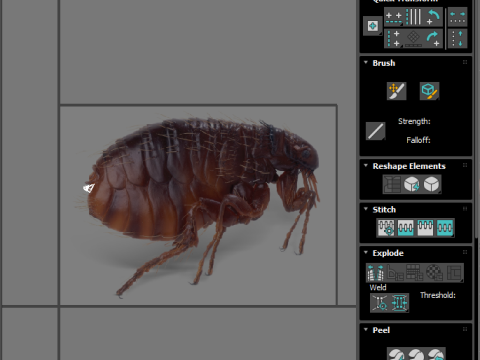Click the Set Pivot icon in Quick Transform
The height and width of the screenshot is (360, 480).
(x=372, y=26)
